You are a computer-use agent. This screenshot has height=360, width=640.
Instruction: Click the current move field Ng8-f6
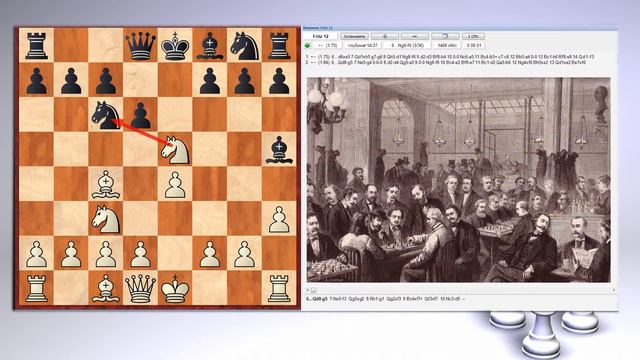click(x=407, y=45)
